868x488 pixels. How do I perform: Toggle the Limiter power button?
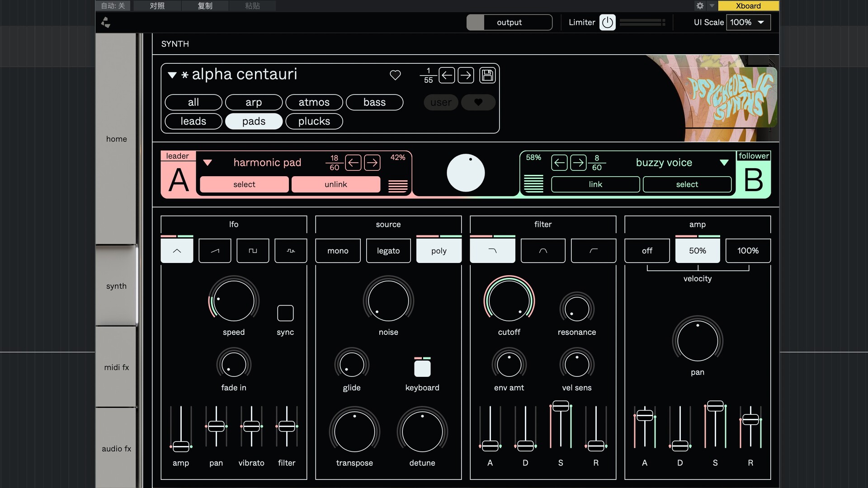point(607,22)
